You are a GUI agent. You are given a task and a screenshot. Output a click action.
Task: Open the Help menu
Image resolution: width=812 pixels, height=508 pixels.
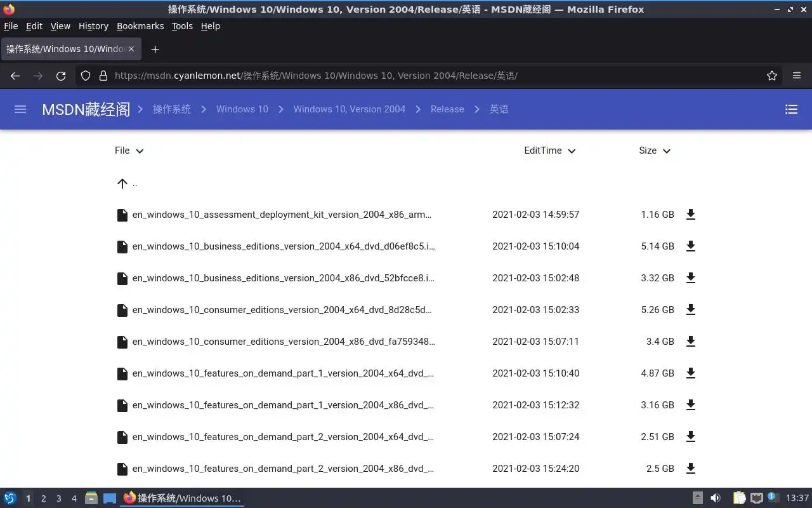210,26
